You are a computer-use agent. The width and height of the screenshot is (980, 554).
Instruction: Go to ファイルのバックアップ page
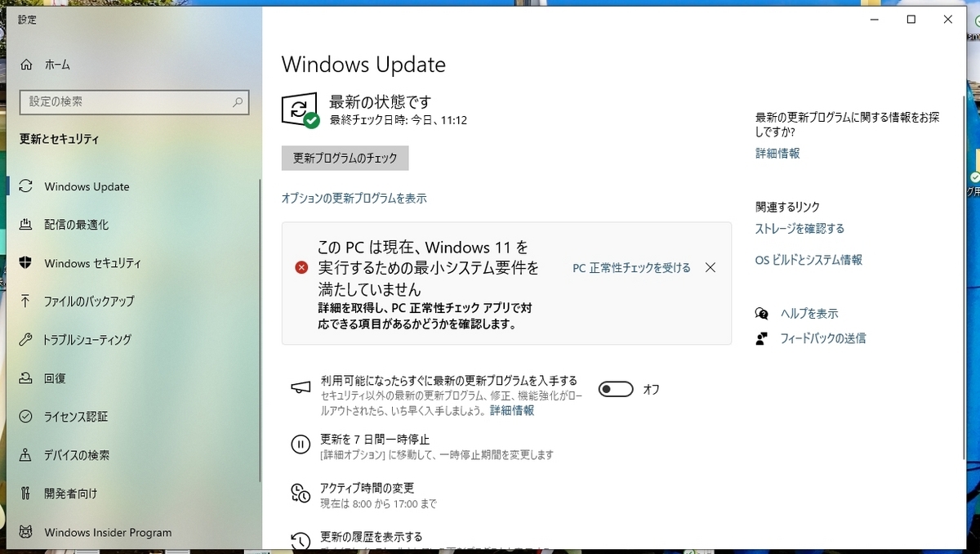coord(89,301)
